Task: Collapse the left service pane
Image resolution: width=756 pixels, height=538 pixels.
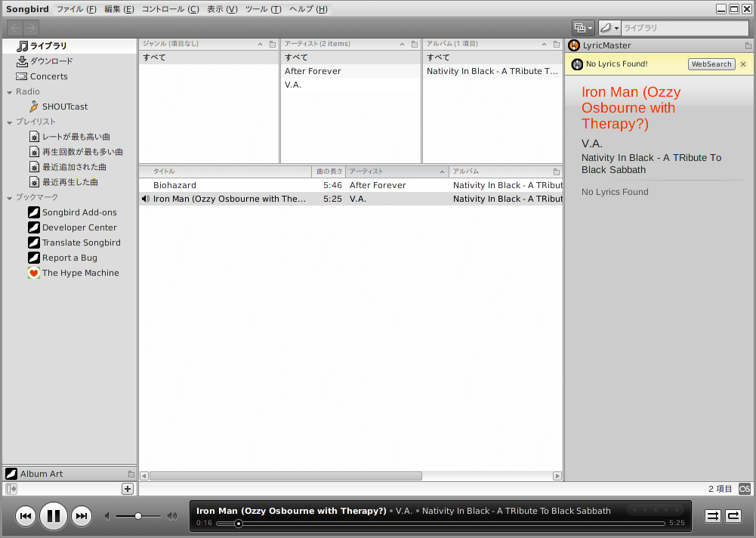Action: point(11,489)
